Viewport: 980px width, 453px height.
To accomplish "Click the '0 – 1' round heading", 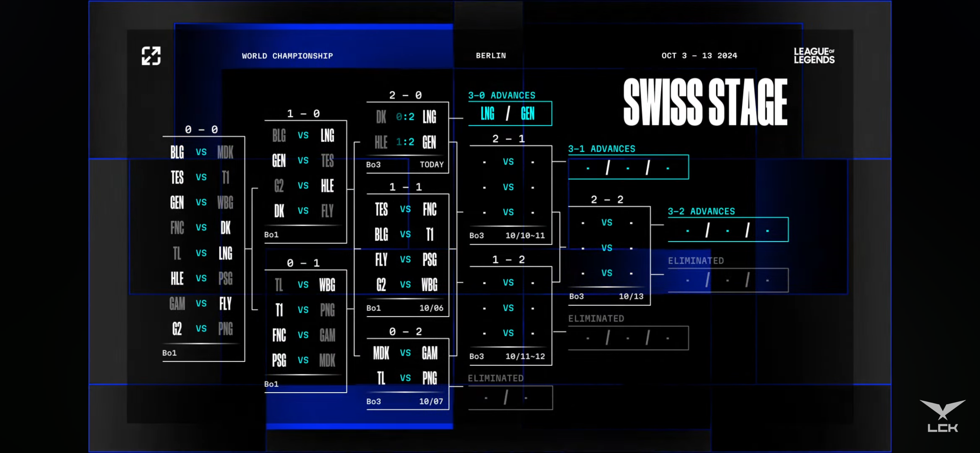I will click(303, 263).
